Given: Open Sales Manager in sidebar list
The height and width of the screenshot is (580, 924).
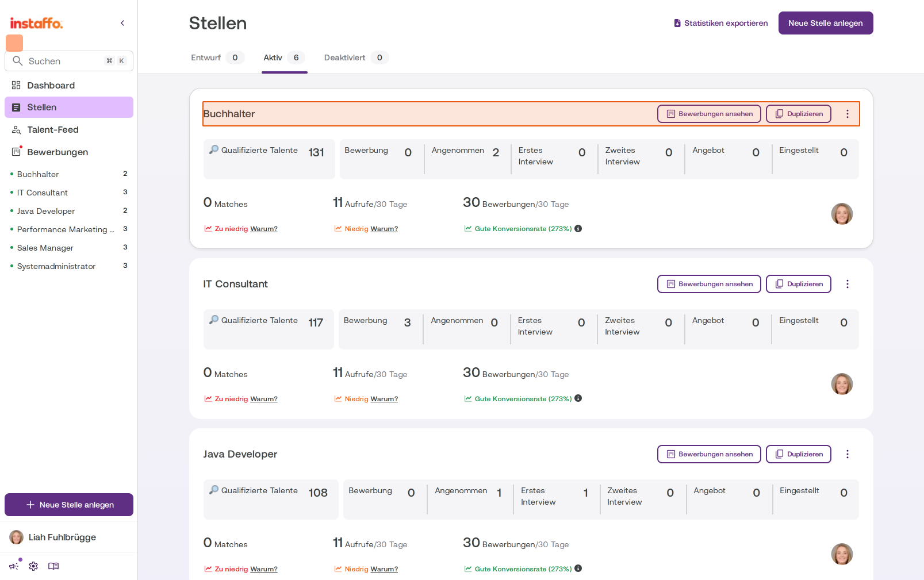Looking at the screenshot, I should pos(69,248).
